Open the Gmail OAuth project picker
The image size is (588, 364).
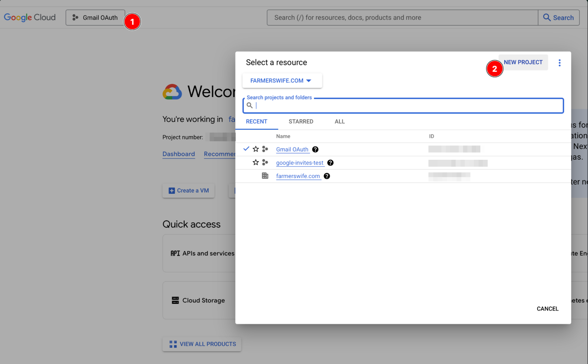[95, 18]
